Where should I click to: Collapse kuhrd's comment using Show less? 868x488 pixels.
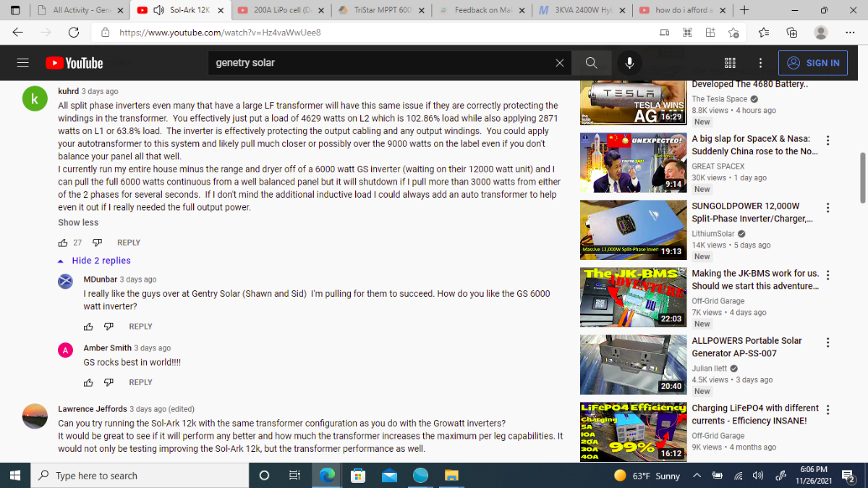[78, 222]
